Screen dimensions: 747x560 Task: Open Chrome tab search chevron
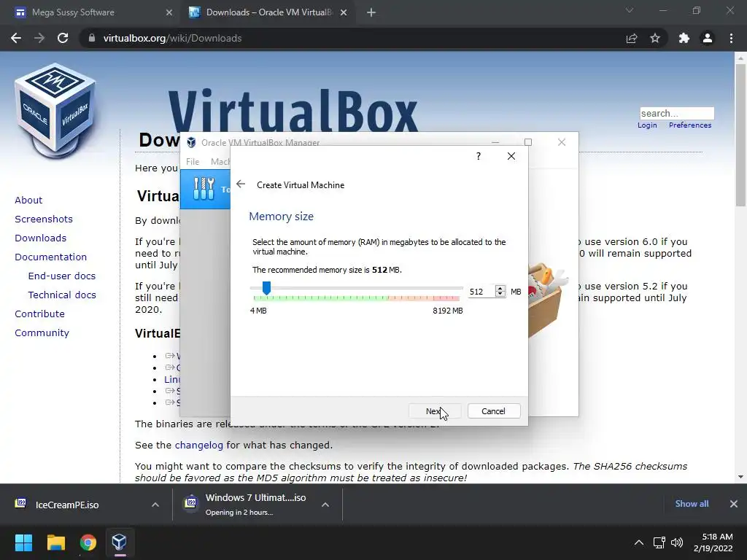(x=630, y=10)
